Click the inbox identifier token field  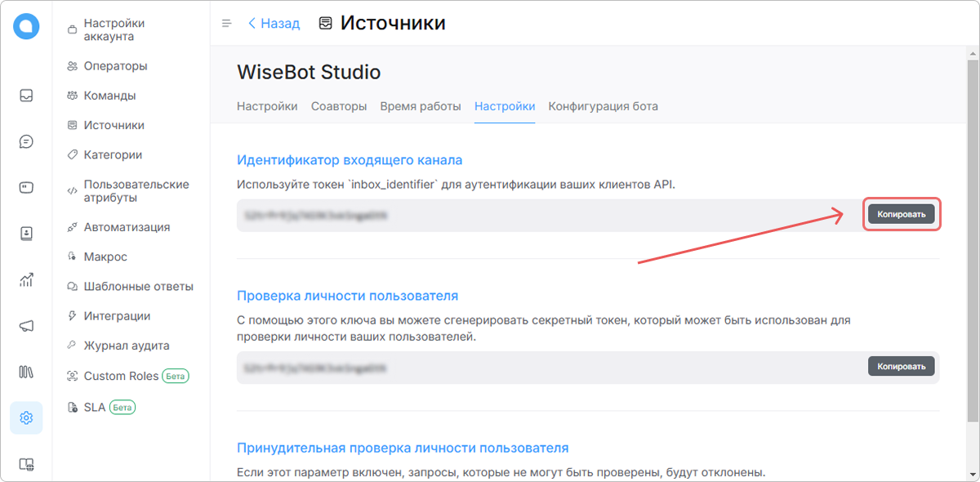click(x=588, y=216)
